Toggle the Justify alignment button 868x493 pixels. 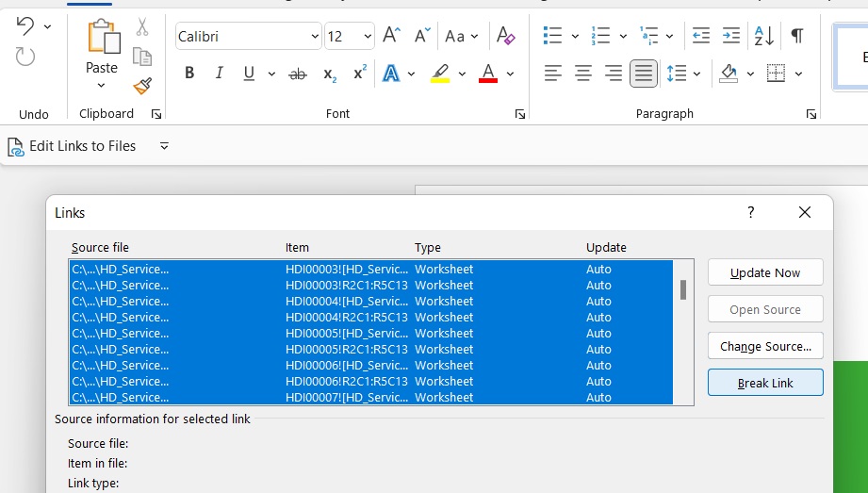coord(644,74)
